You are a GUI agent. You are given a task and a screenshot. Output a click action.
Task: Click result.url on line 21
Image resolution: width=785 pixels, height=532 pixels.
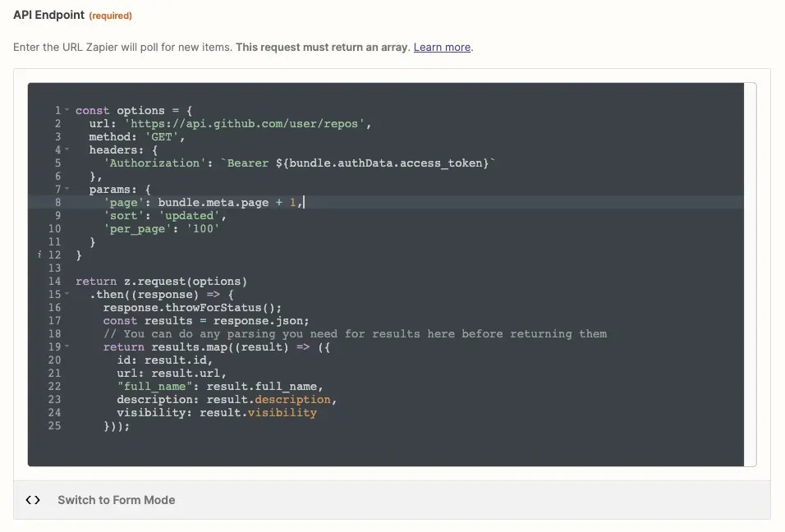point(186,374)
